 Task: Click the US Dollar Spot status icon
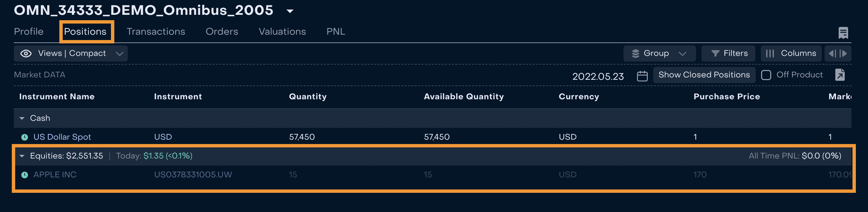(25, 137)
